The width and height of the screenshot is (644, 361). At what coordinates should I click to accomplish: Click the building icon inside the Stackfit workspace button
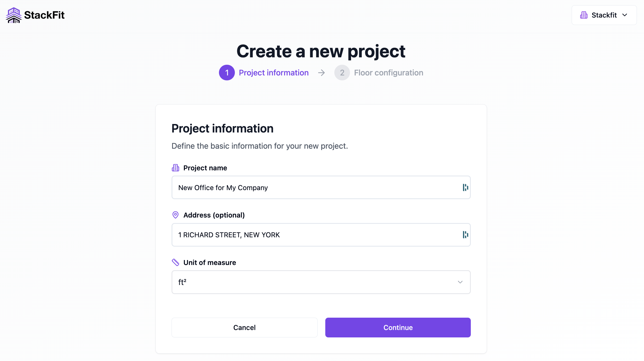tap(584, 15)
